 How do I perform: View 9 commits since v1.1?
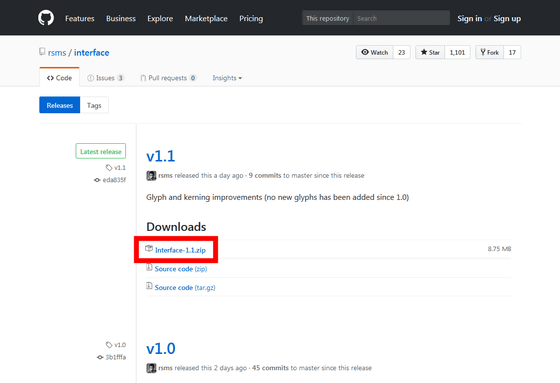265,175
